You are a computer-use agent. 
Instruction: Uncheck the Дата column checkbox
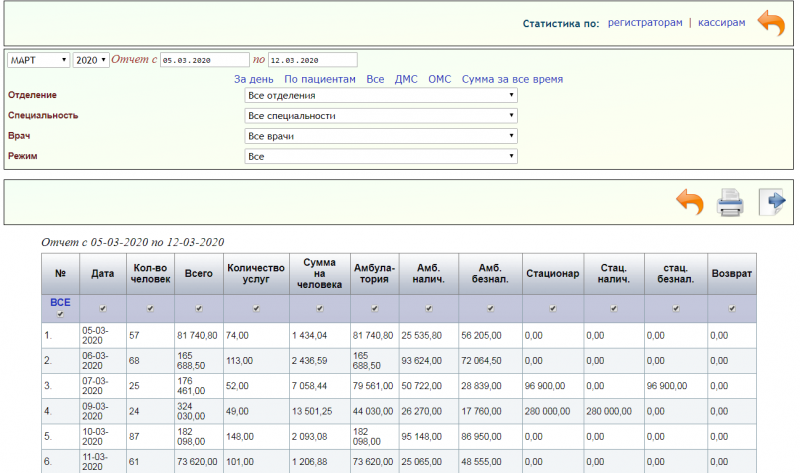(x=103, y=308)
